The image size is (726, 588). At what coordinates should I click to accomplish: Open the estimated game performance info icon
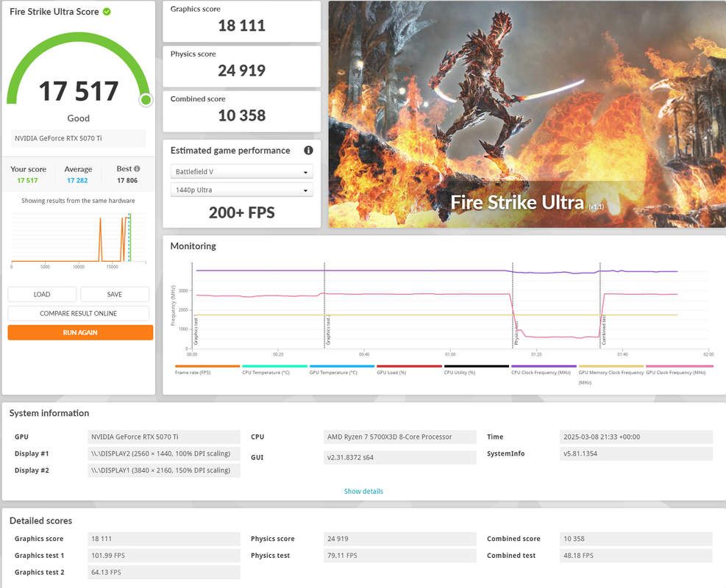(x=308, y=151)
